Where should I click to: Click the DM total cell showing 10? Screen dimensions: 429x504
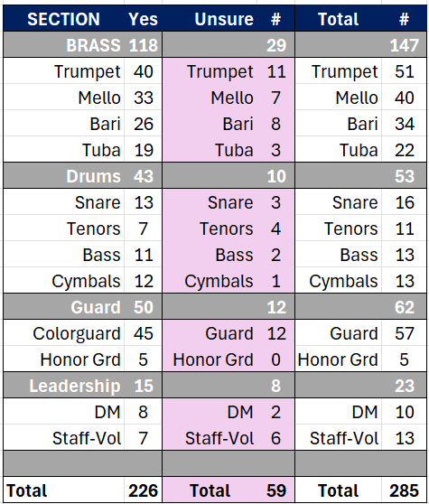pyautogui.click(x=405, y=412)
